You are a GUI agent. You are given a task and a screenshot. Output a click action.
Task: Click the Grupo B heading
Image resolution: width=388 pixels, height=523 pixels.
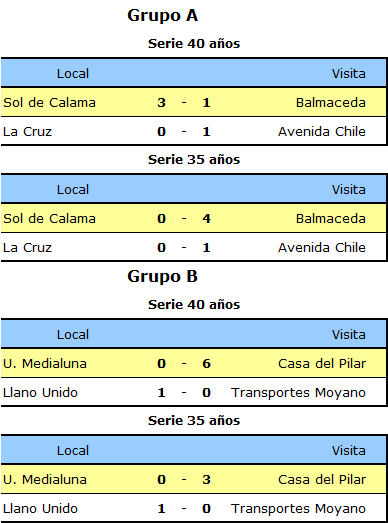click(162, 277)
